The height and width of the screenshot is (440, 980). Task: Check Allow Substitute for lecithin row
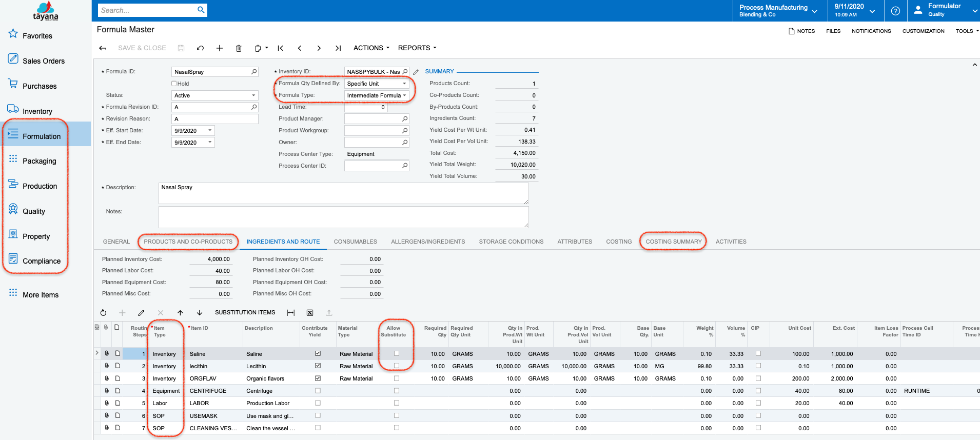396,366
